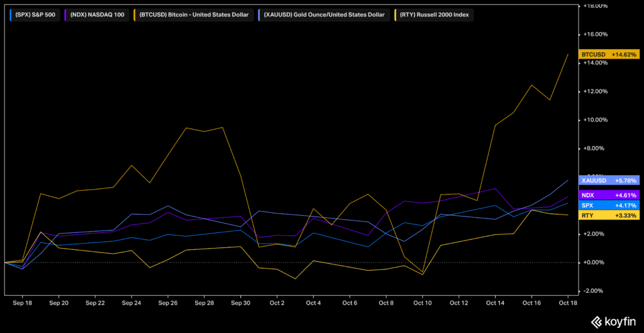Click the +0.00% axis label
The image size is (644, 333).
[x=594, y=262]
